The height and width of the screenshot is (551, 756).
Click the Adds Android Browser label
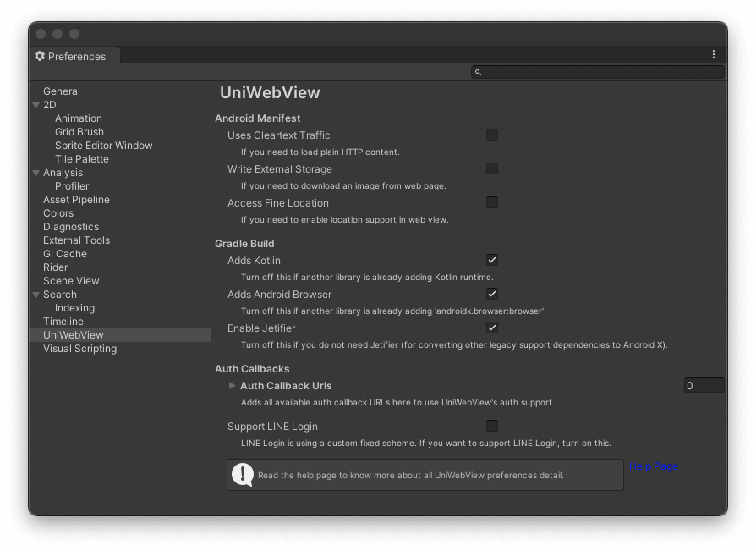point(280,295)
